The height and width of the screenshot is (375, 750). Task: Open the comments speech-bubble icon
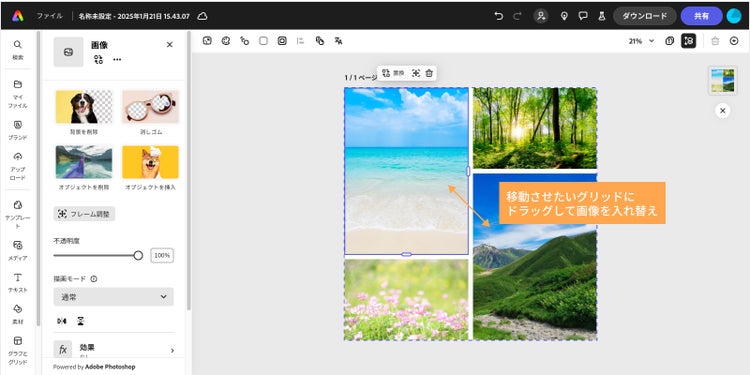coord(583,16)
